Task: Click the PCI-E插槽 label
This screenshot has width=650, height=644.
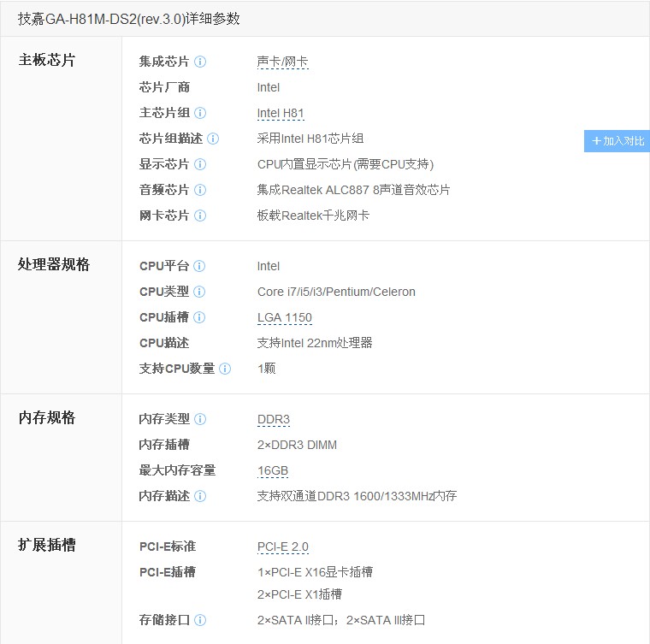Action: [168, 572]
